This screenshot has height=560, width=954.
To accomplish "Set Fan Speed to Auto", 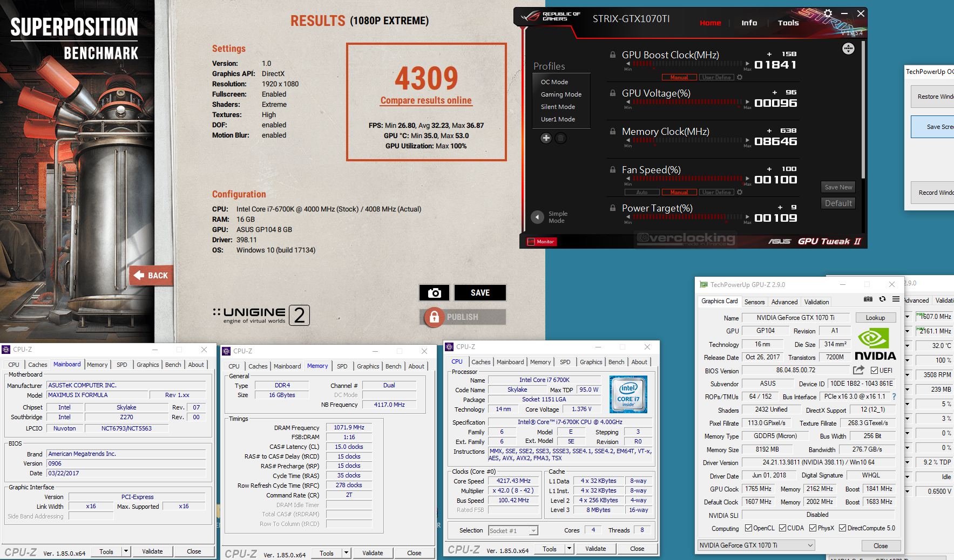I will [x=642, y=192].
